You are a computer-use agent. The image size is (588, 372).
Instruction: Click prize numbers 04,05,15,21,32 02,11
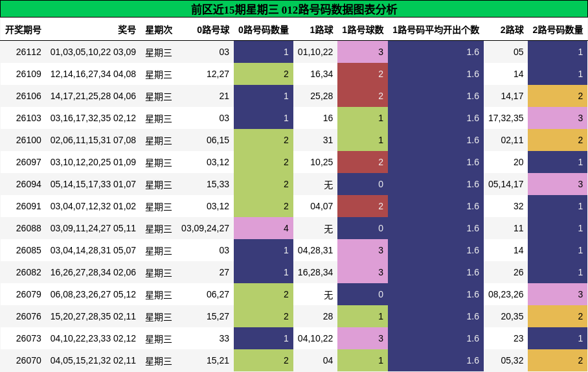(x=93, y=360)
